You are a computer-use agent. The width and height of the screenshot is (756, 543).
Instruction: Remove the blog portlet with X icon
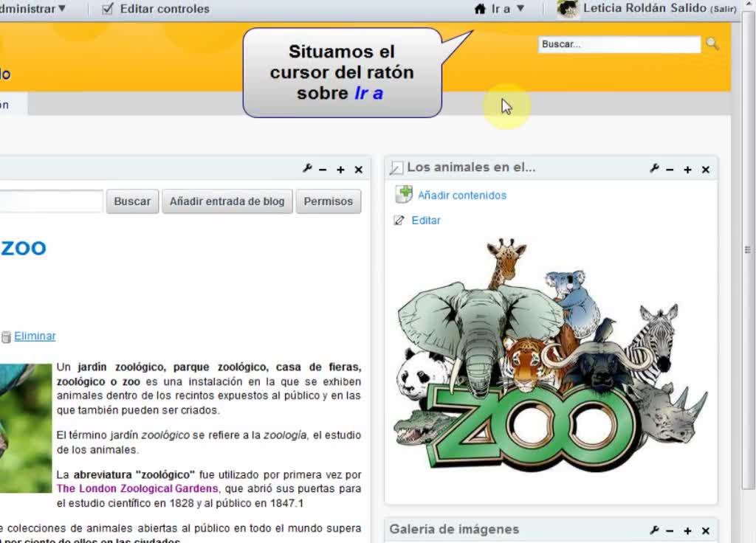[x=358, y=170]
